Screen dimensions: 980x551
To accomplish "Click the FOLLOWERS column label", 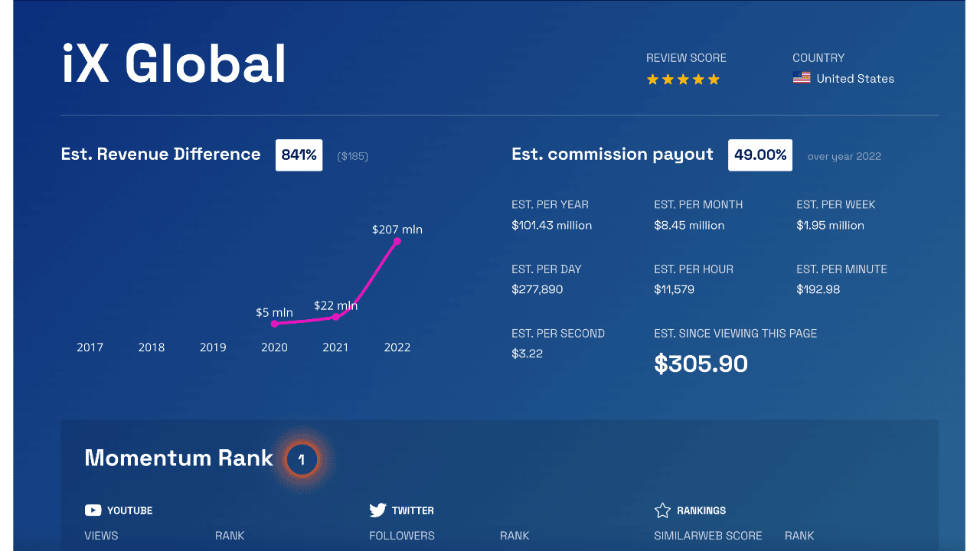I will pos(402,536).
